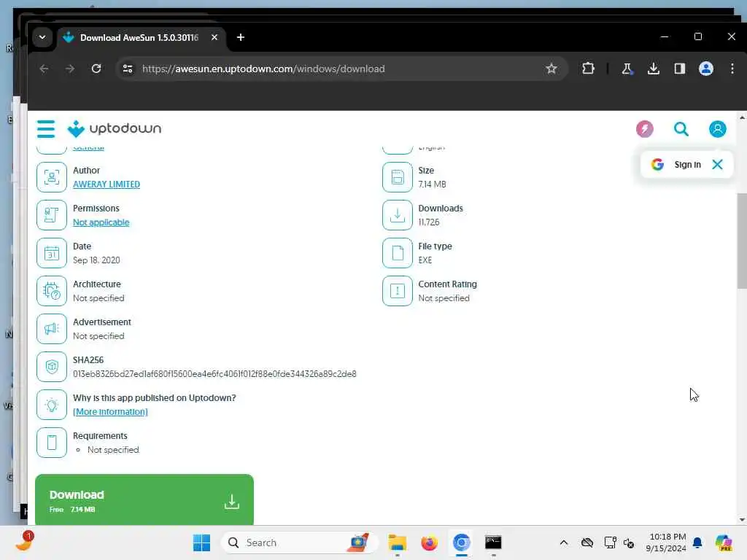Click the Permissions icon
The image size is (747, 560).
point(52,215)
